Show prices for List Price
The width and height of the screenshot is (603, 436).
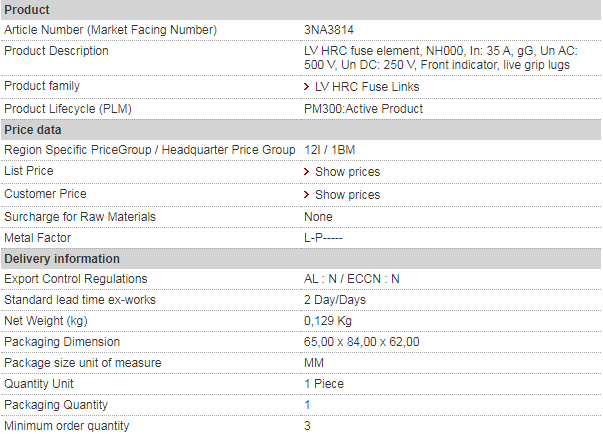point(347,171)
